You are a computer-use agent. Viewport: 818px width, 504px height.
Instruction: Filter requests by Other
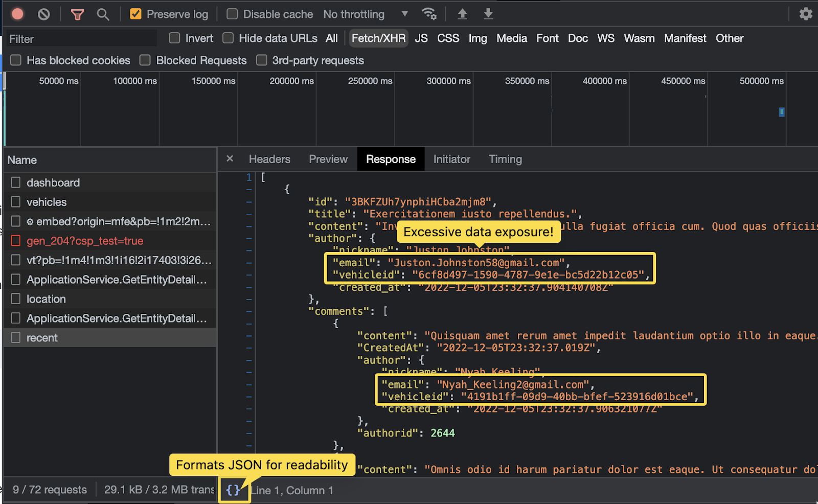tap(730, 38)
